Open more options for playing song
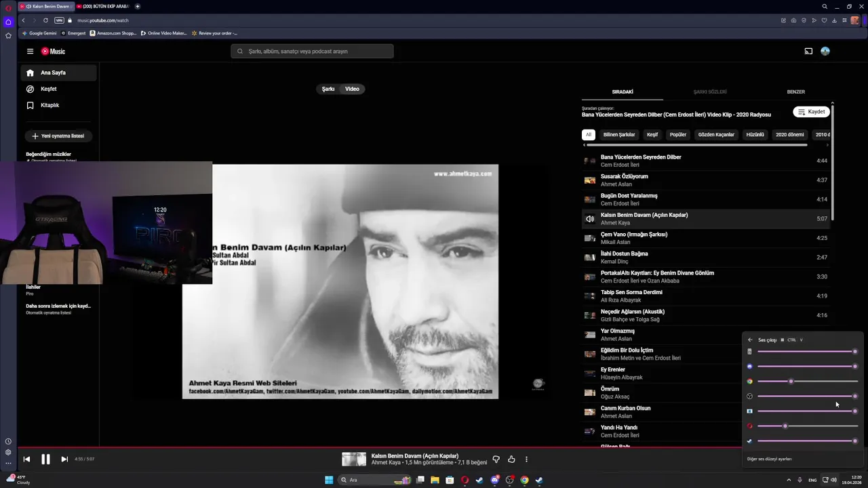Viewport: 868px width, 488px height. click(x=526, y=459)
